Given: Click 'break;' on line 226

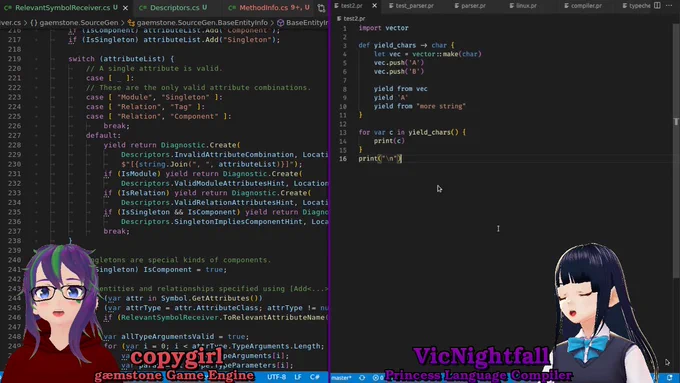Looking at the screenshot, I should (116, 126).
